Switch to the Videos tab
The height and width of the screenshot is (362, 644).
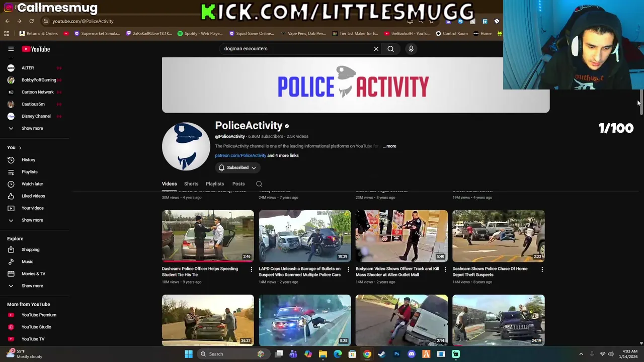click(169, 184)
